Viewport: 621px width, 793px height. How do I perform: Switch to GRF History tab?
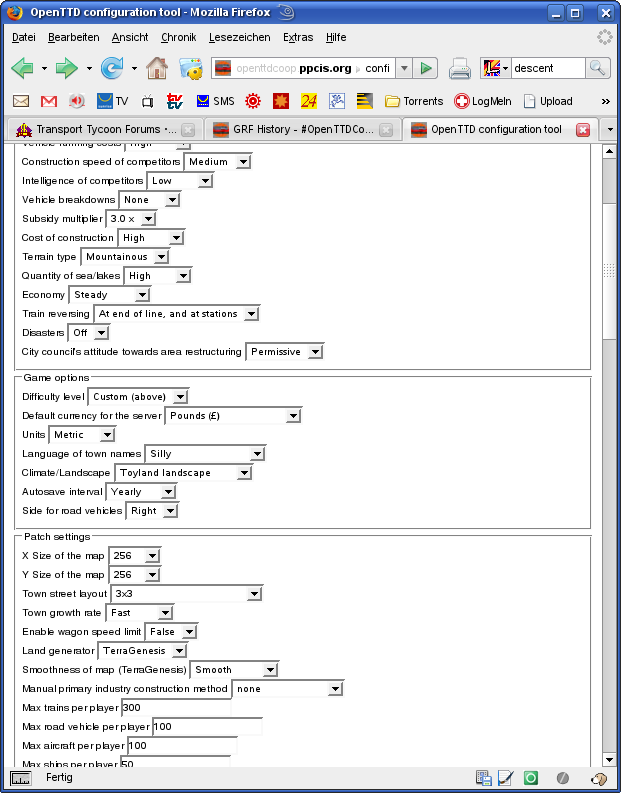[302, 130]
